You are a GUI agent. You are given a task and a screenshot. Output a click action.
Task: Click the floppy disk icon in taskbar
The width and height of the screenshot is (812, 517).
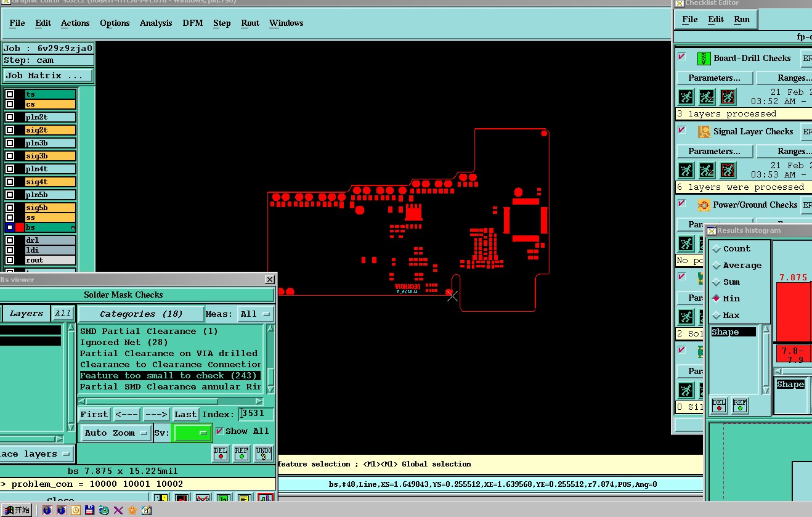pyautogui.click(x=90, y=510)
